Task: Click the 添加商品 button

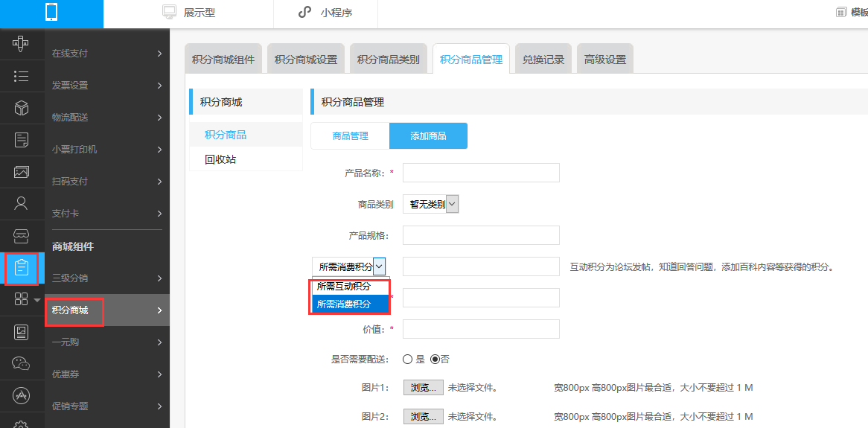Action: 429,135
